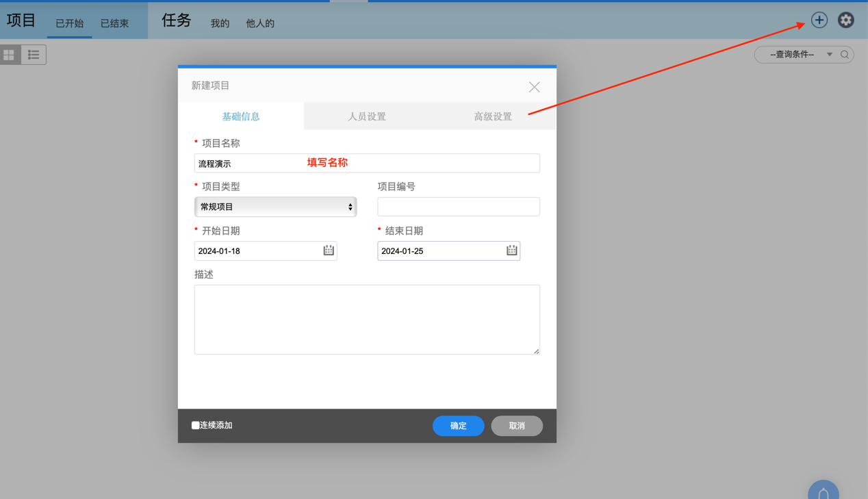Switch to the 人员设置 tab
The width and height of the screenshot is (868, 499).
[x=367, y=116]
